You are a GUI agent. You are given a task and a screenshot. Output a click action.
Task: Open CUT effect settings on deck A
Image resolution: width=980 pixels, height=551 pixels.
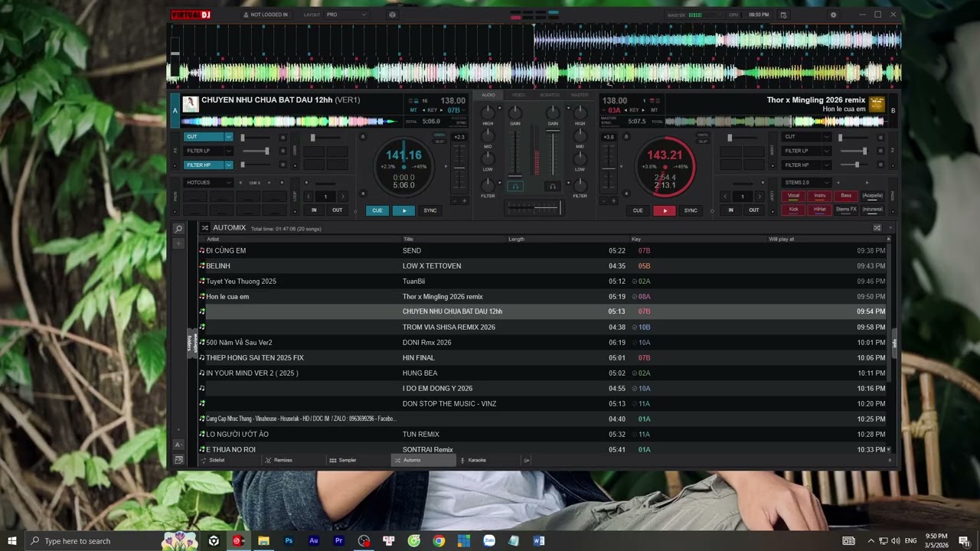283,137
